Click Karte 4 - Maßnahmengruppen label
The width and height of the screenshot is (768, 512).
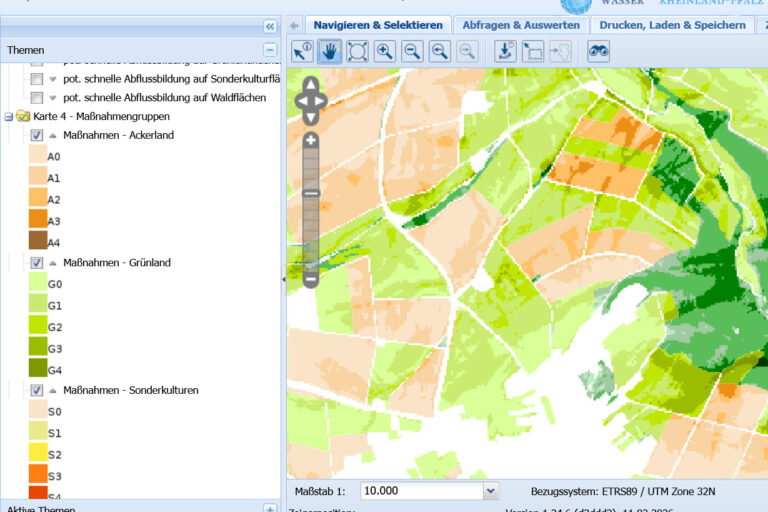click(101, 116)
